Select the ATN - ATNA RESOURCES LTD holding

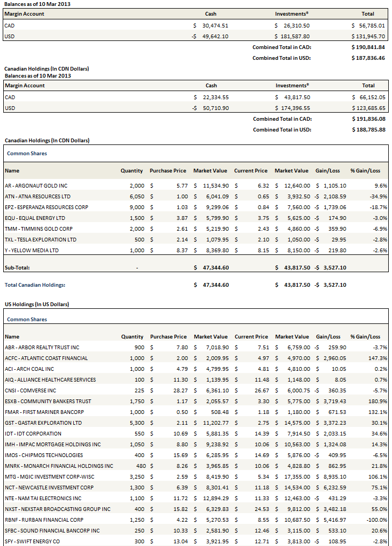37,197
